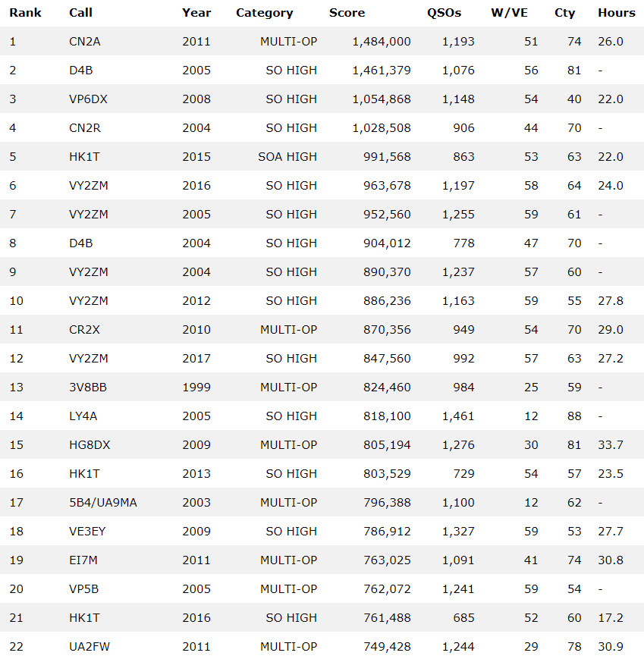This screenshot has width=644, height=659.
Task: Select the 5B4/UA9MA callsign entry
Action: [x=102, y=503]
